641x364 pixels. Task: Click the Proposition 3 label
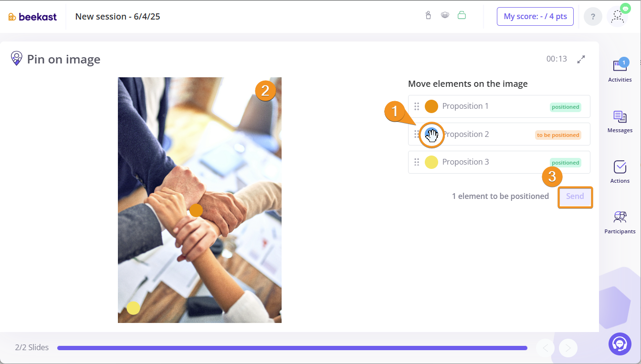click(465, 162)
